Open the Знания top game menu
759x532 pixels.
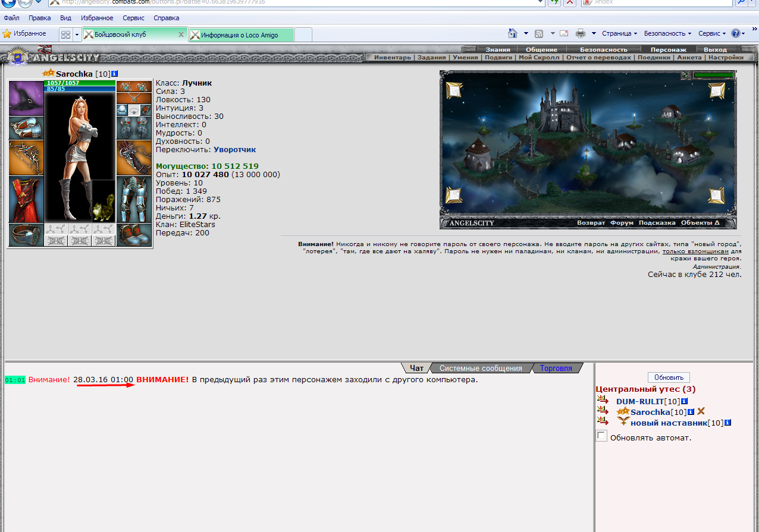click(497, 50)
